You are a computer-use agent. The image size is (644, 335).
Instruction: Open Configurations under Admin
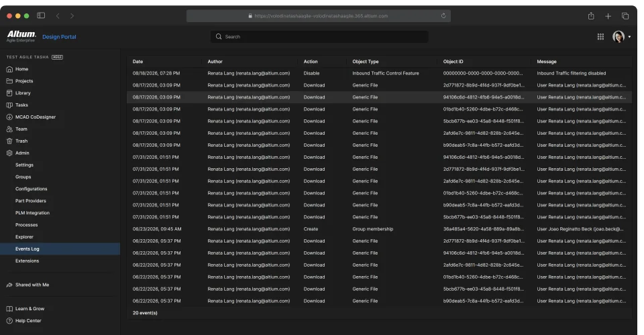32,189
